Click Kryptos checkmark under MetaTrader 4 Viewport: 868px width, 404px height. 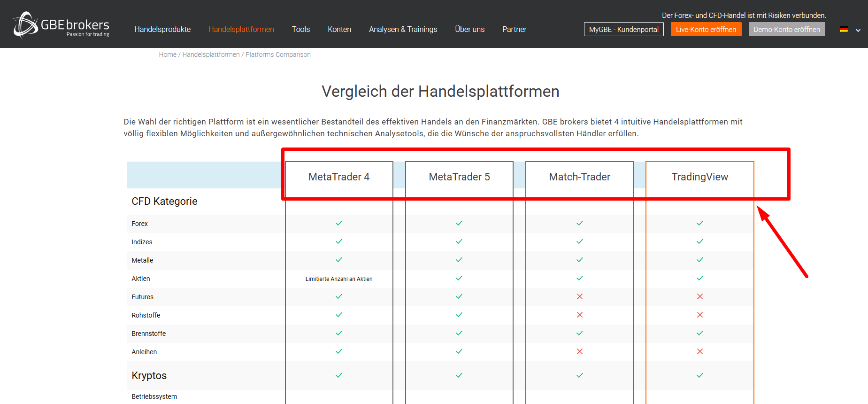click(x=339, y=375)
